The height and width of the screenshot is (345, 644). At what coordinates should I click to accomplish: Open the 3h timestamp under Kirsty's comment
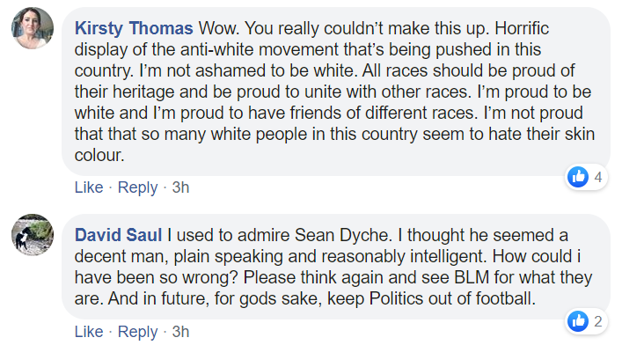(x=180, y=187)
